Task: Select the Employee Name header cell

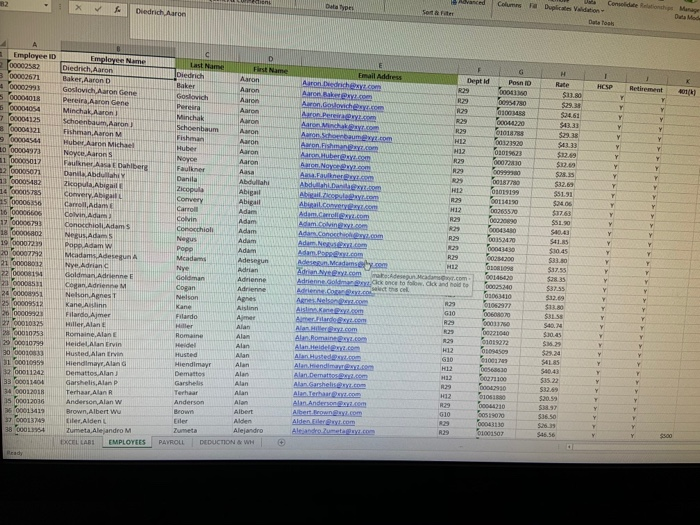Action: click(x=118, y=60)
